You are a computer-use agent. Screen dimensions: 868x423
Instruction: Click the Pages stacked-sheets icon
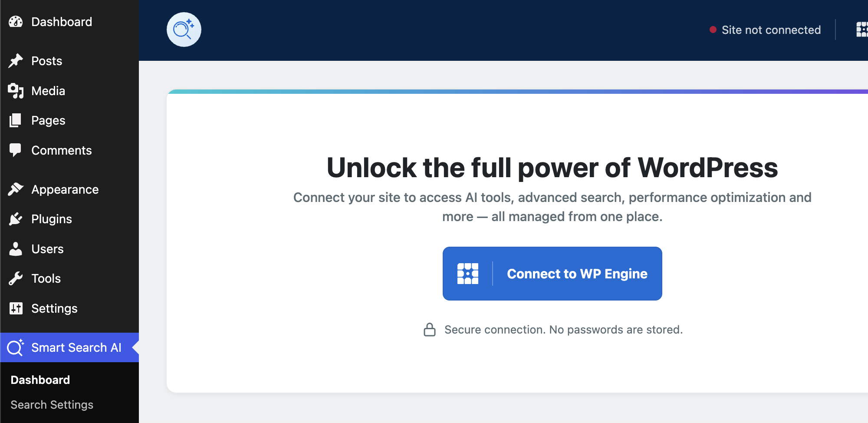click(16, 120)
